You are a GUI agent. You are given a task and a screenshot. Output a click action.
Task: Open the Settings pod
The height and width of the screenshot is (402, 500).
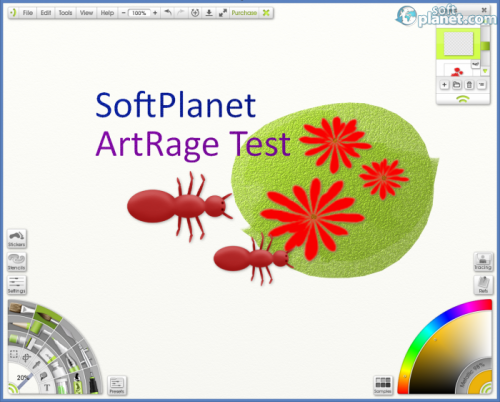tap(17, 285)
